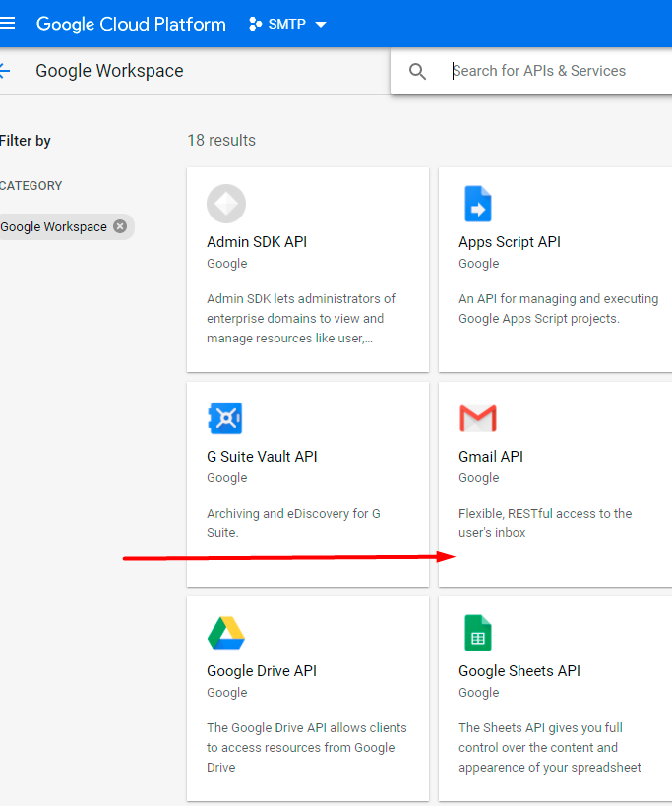
Task: Click the G Suite Vault icon
Action: pyautogui.click(x=225, y=418)
